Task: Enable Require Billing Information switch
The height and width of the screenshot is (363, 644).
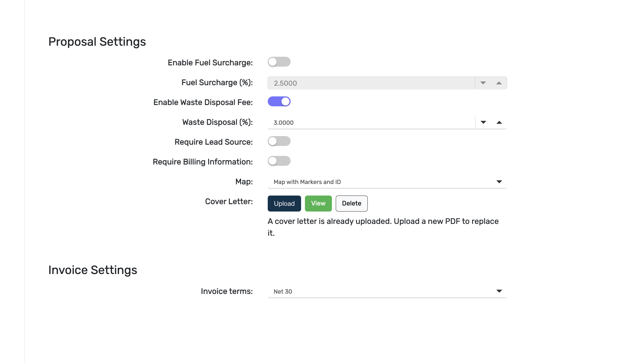Action: coord(279,161)
